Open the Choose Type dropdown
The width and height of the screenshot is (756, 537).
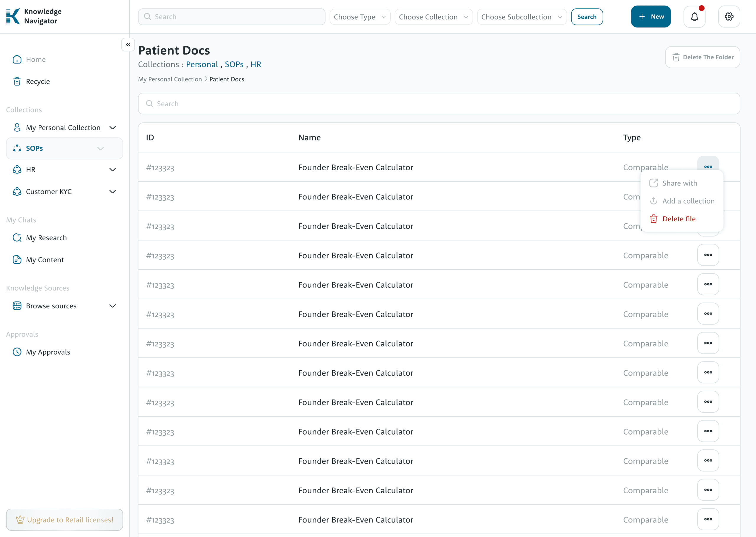360,17
